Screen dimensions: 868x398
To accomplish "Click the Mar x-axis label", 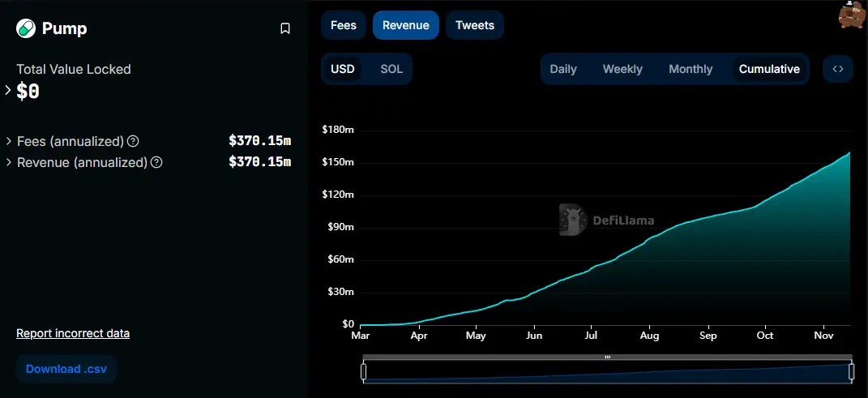I will click(x=361, y=336).
